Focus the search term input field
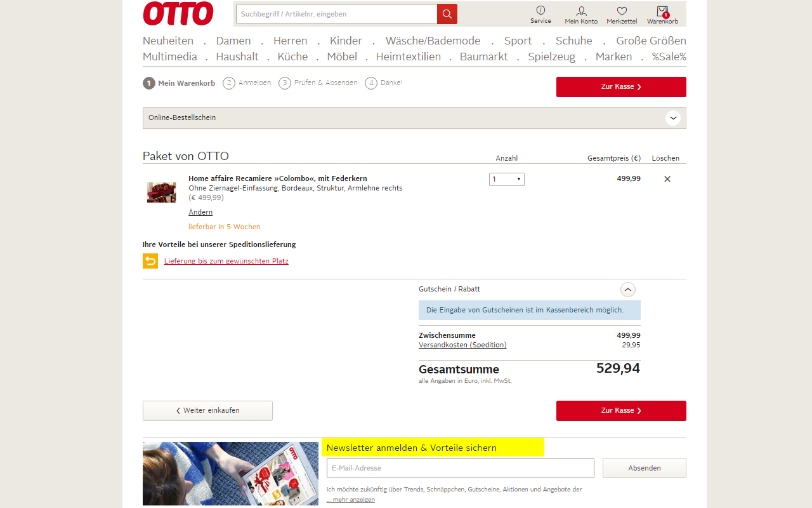This screenshot has width=812, height=508. (x=337, y=14)
